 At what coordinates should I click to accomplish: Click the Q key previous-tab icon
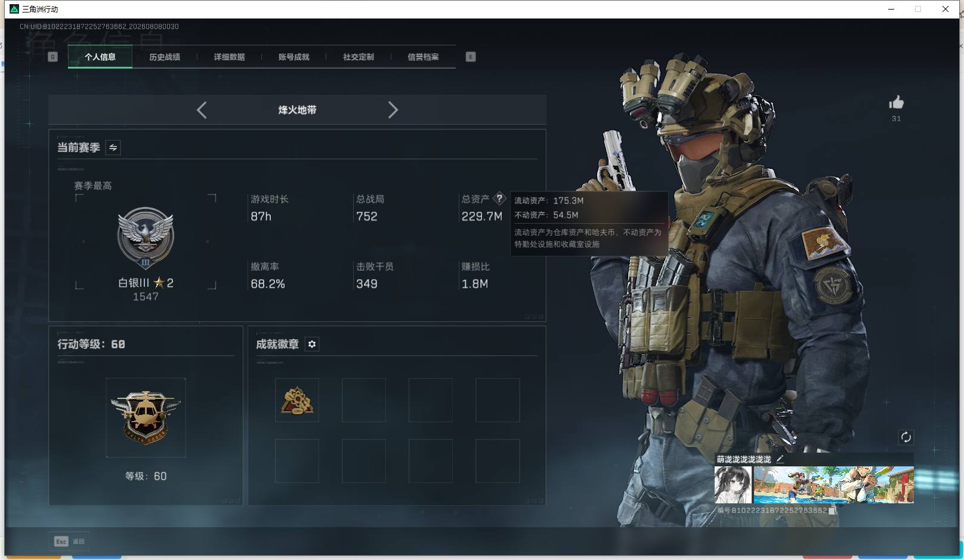click(x=52, y=57)
